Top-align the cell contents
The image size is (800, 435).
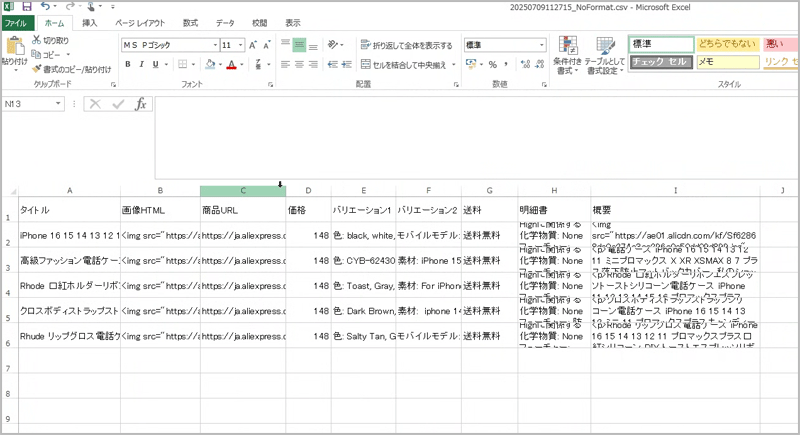click(x=285, y=45)
